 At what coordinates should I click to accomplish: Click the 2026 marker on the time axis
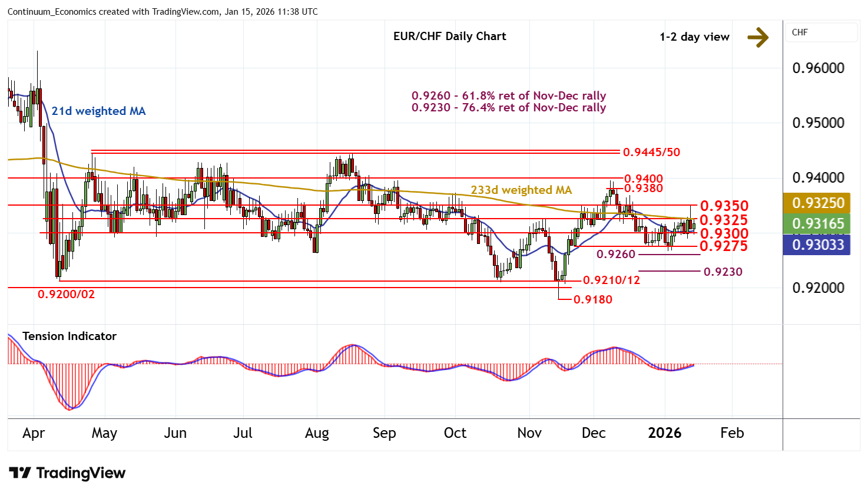tap(664, 433)
